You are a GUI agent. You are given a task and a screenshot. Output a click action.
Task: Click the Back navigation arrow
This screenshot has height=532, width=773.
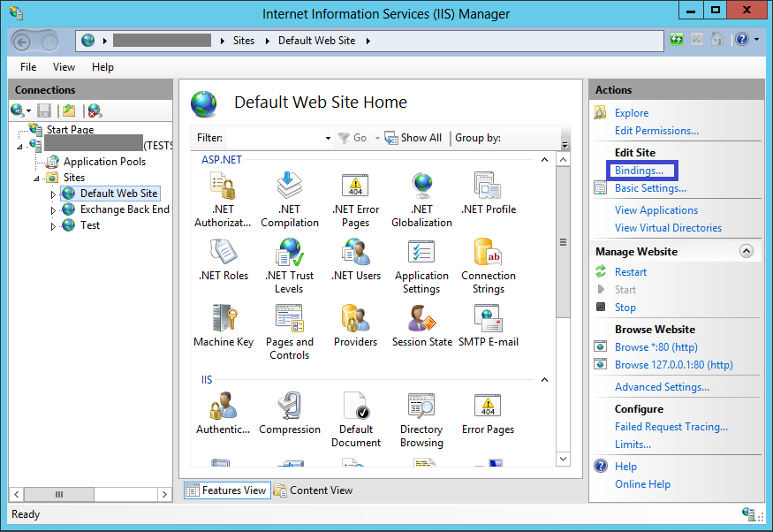22,42
